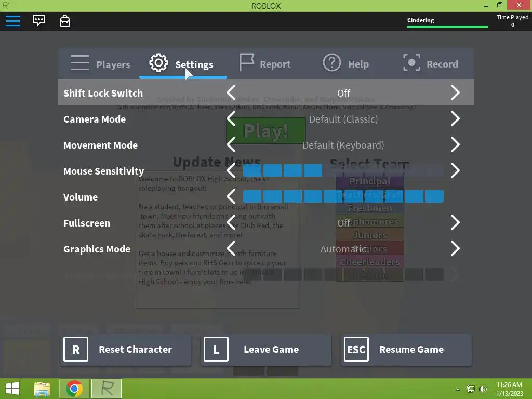
Task: Toggle Fullscreen with the left arrow
Action: pyautogui.click(x=231, y=222)
